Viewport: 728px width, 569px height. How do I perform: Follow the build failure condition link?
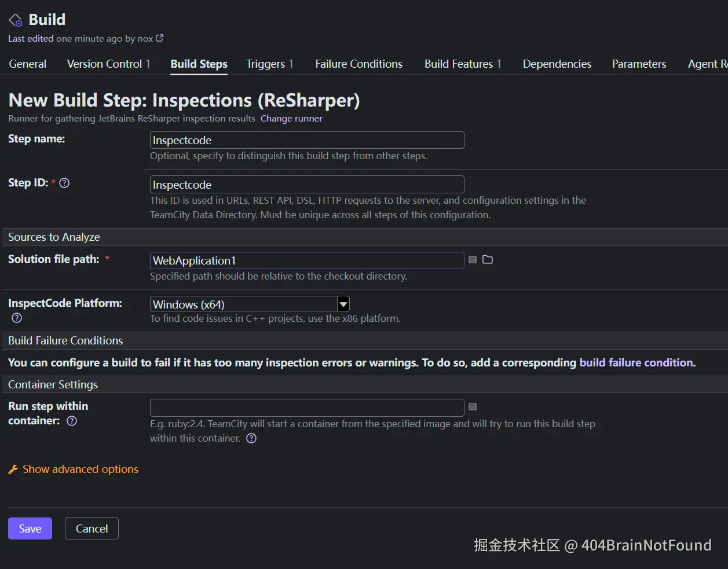636,362
